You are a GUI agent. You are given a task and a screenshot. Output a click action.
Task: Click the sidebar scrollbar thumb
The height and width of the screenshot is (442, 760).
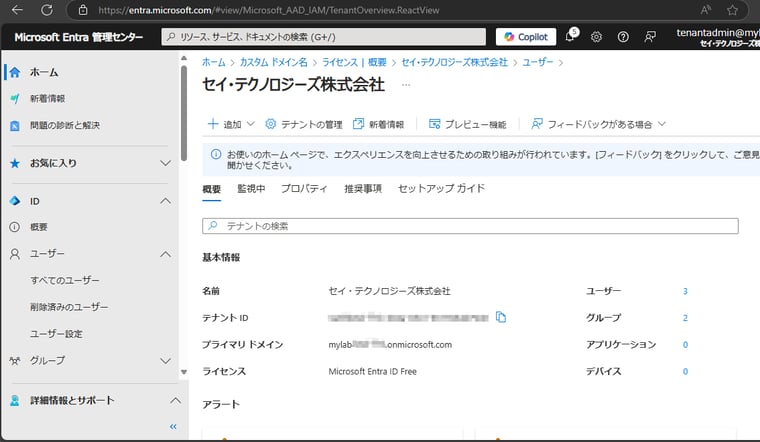[x=184, y=113]
